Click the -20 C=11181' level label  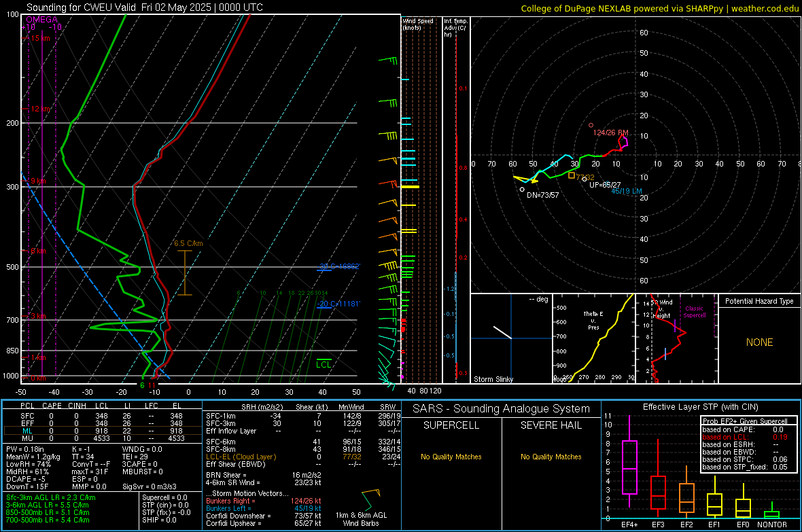pyautogui.click(x=338, y=304)
